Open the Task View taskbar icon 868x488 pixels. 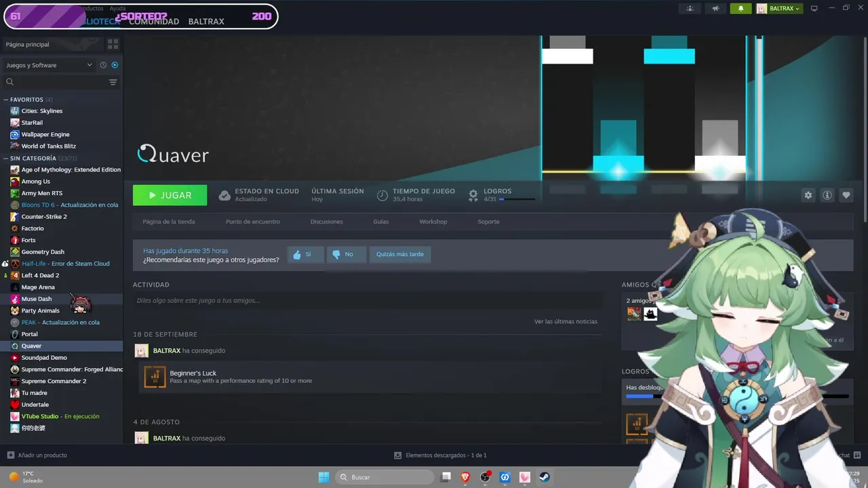pos(446,477)
